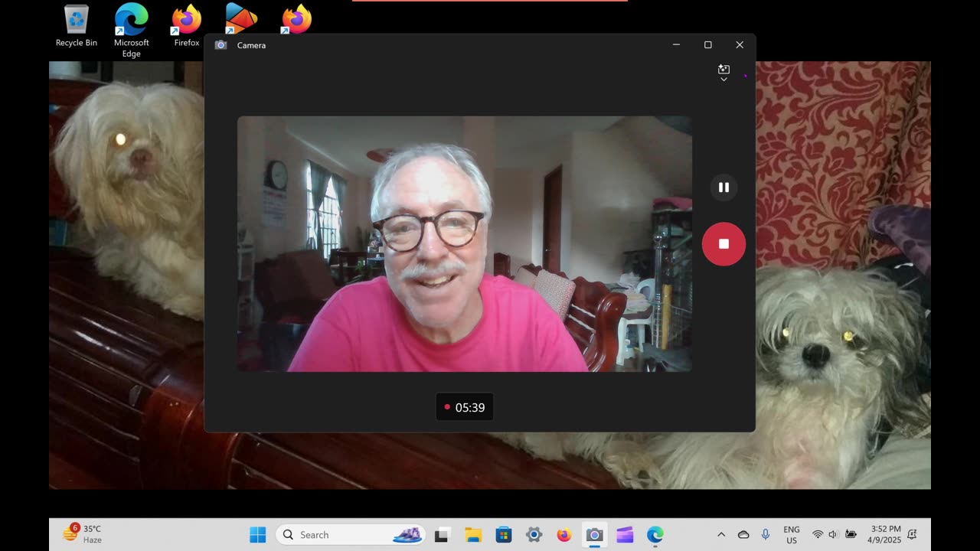Open File Explorer from the taskbar

click(473, 535)
